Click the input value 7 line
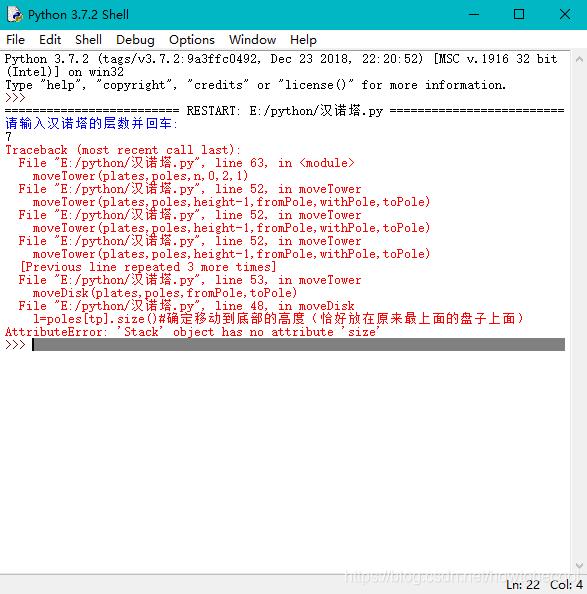Screen dimensions: 587x594 [8, 137]
